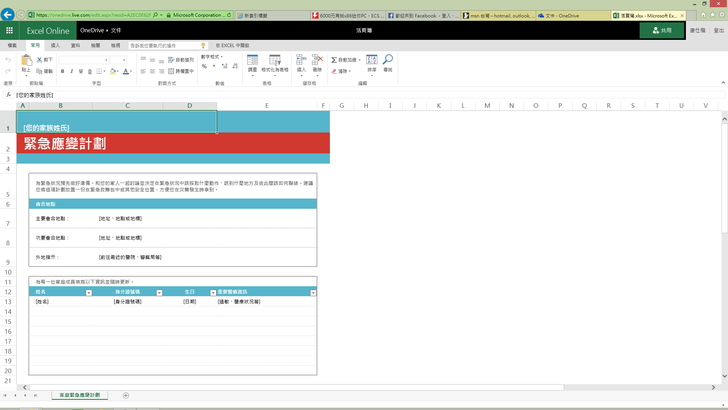Click the Excel Online logo
This screenshot has height=410, width=728.
(48, 31)
